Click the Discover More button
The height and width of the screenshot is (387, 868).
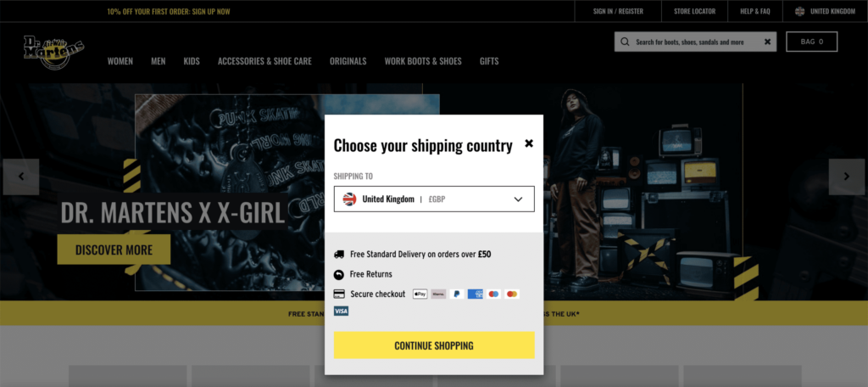(114, 250)
